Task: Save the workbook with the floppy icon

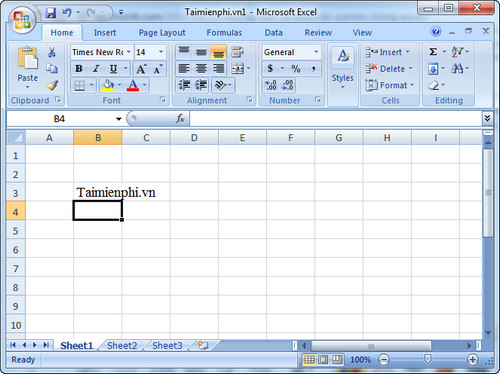Action: pyautogui.click(x=51, y=13)
